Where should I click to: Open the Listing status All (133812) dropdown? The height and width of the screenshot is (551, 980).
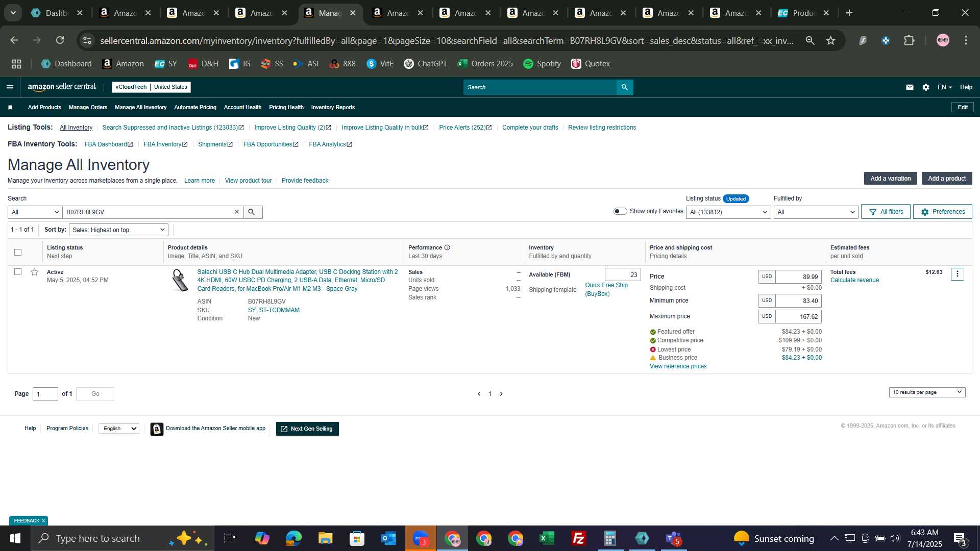pos(728,212)
